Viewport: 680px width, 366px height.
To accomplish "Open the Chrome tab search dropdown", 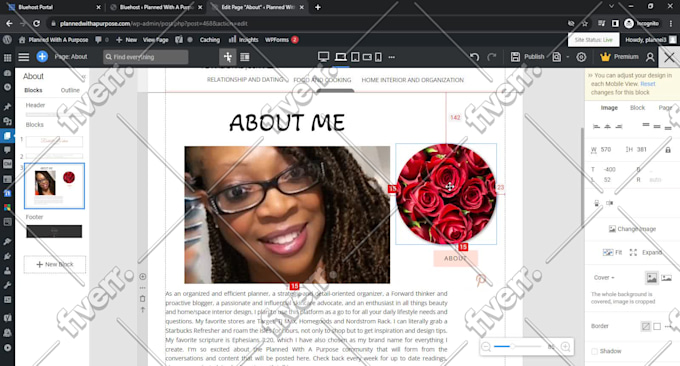I will click(x=611, y=7).
